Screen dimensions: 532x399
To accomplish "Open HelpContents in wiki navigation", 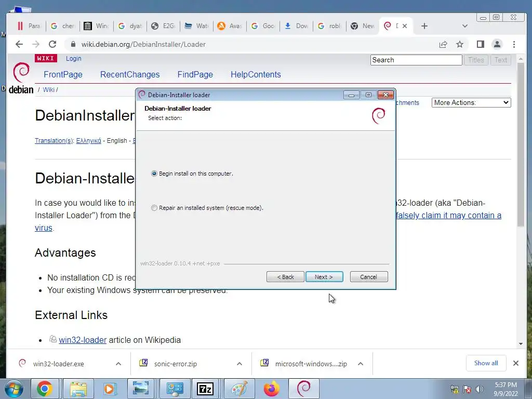I will (256, 74).
